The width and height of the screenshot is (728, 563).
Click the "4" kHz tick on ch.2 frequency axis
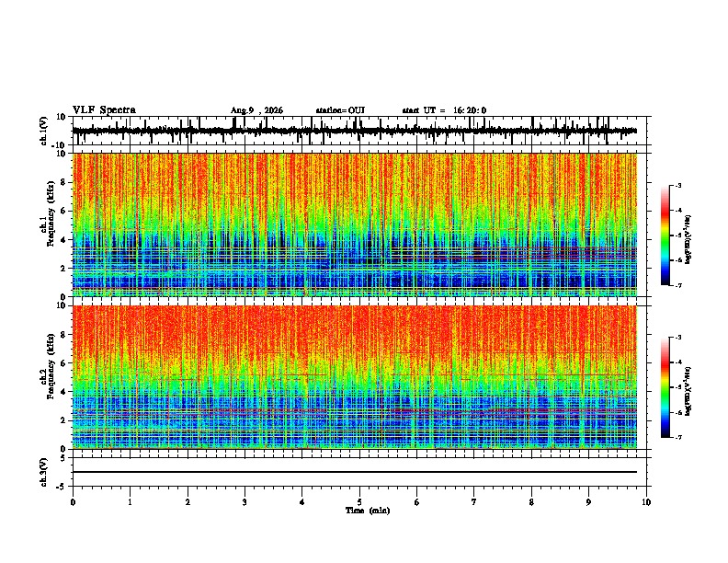click(x=63, y=392)
